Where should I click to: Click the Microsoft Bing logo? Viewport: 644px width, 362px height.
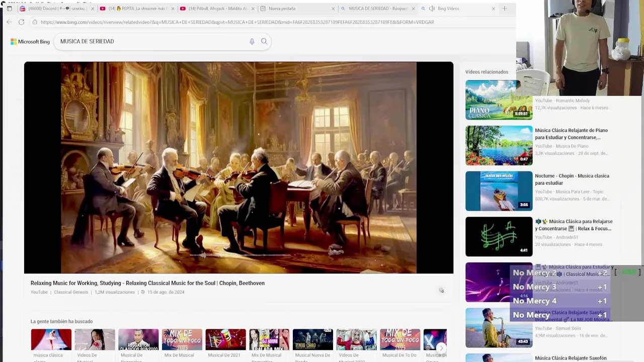click(x=30, y=42)
